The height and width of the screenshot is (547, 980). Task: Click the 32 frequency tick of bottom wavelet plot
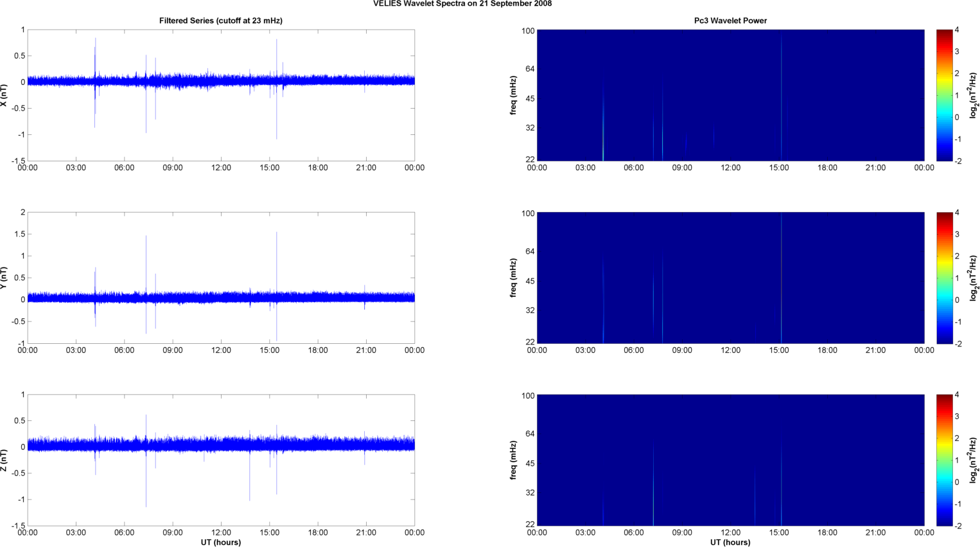pyautogui.click(x=530, y=493)
